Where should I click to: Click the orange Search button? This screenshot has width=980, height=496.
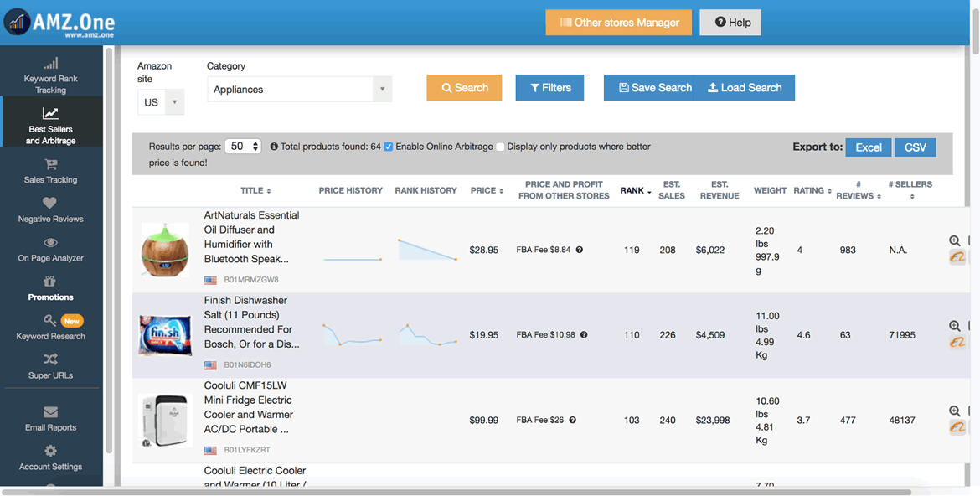click(464, 88)
